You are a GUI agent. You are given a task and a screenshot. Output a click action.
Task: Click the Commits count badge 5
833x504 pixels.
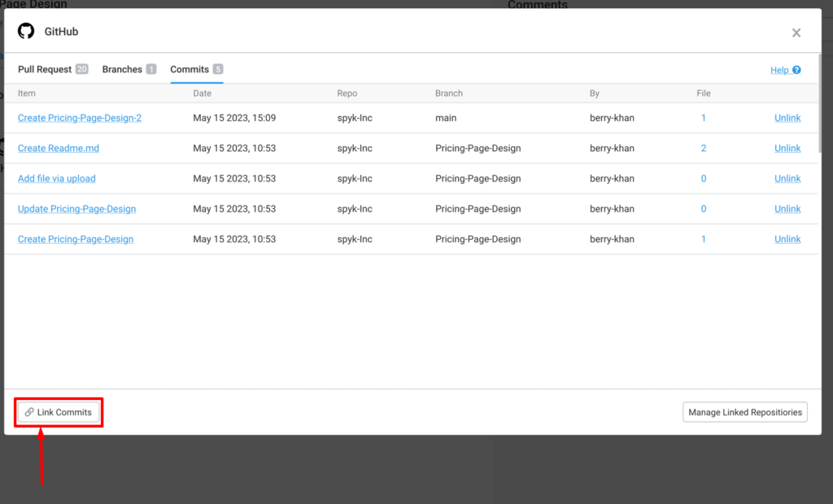tap(218, 69)
